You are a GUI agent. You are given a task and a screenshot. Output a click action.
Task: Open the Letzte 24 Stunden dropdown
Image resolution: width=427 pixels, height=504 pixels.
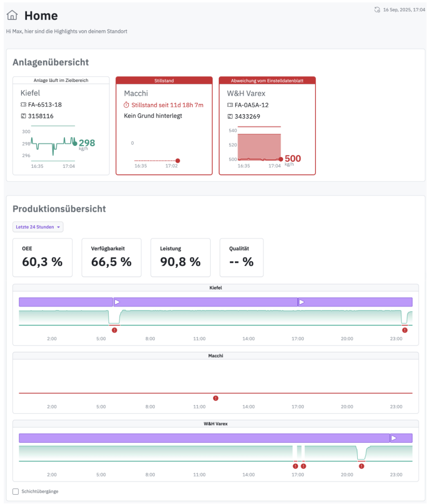tap(38, 227)
